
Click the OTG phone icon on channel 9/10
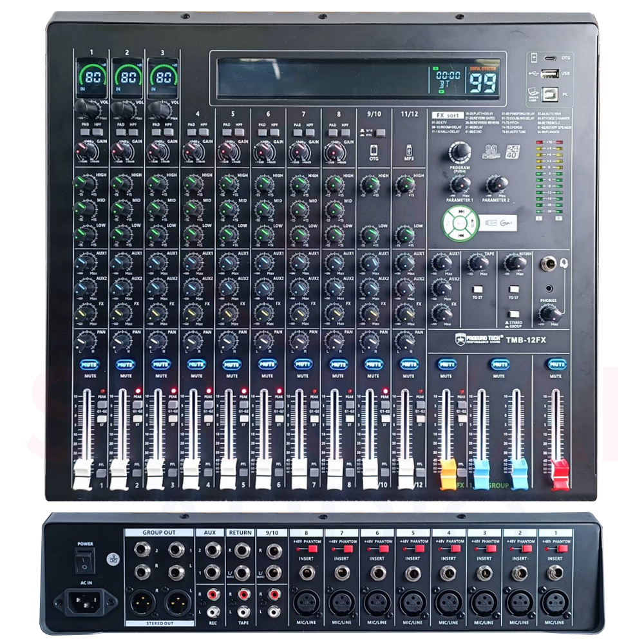pos(374,150)
